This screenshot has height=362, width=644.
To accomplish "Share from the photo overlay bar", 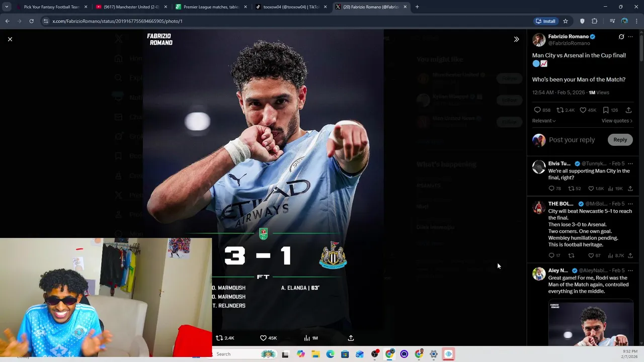I will [351, 338].
